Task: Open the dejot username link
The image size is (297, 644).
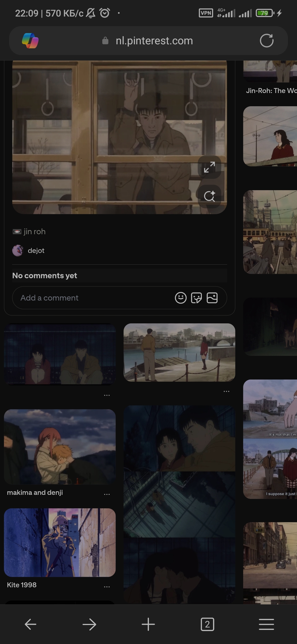Action: [x=36, y=250]
